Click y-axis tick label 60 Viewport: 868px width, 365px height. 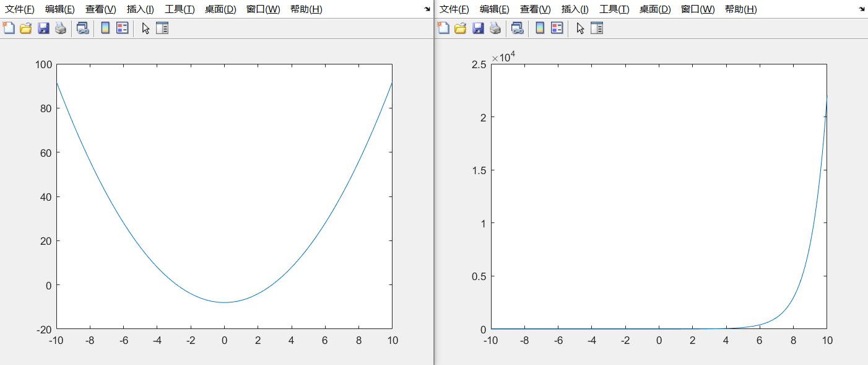45,152
